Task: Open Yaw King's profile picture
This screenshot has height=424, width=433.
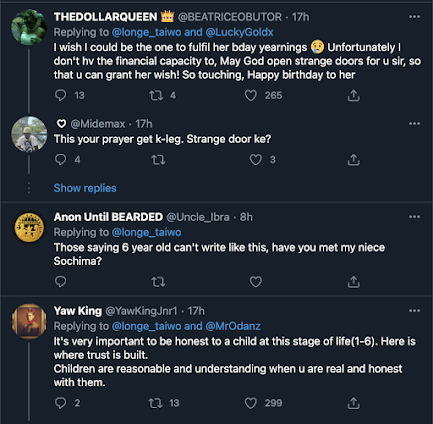Action: click(29, 321)
